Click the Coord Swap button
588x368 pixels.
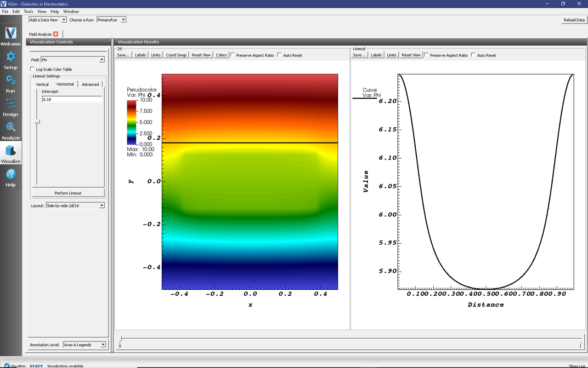(176, 55)
